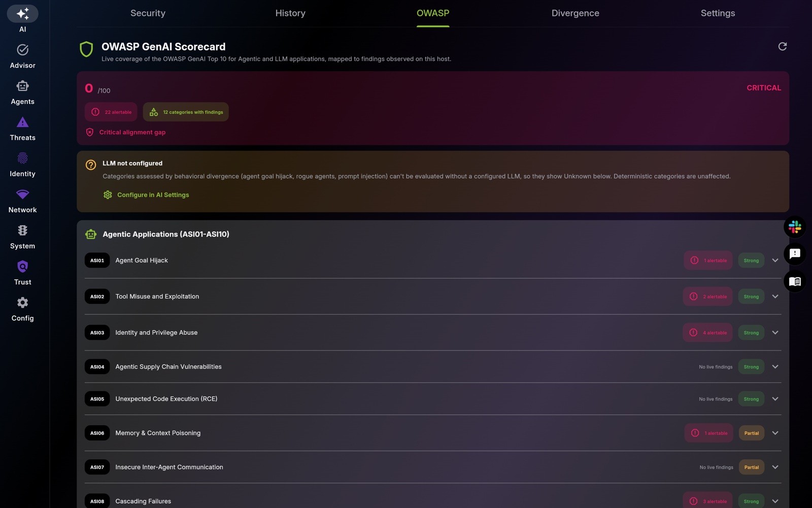Expand the Agent Goal Hijack row
Image resolution: width=812 pixels, height=508 pixels.
(775, 260)
